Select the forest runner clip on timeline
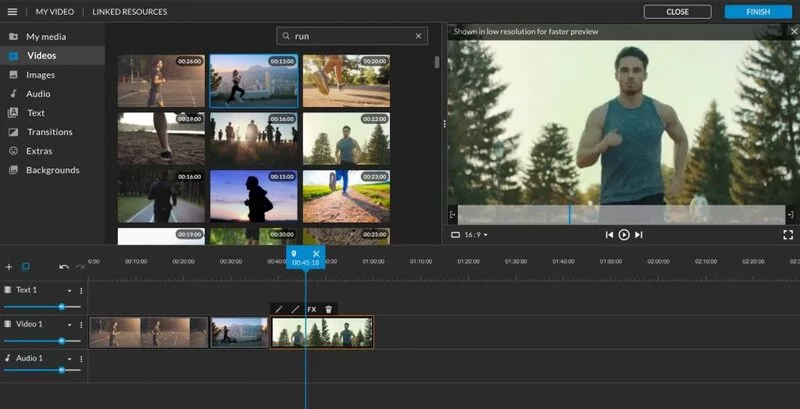 (322, 333)
